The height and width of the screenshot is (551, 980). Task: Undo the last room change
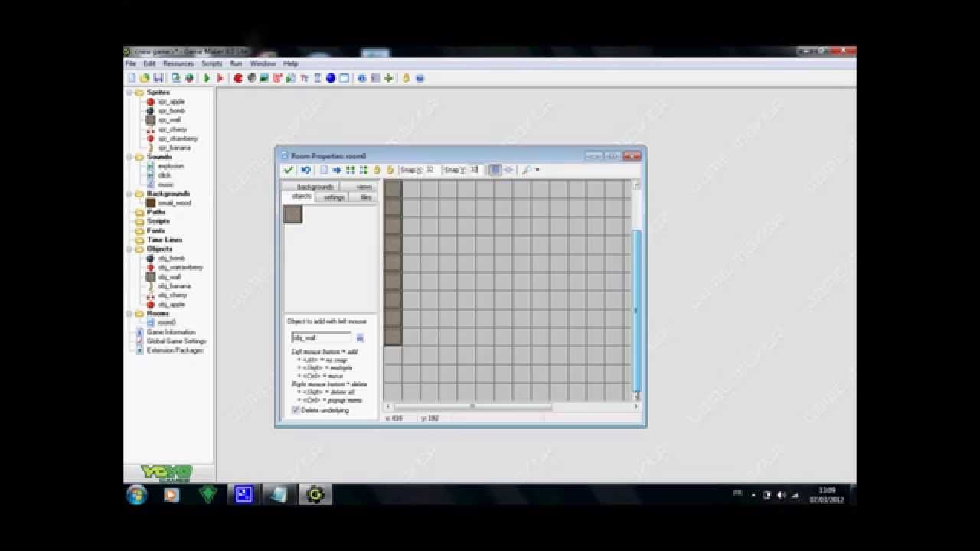tap(305, 170)
